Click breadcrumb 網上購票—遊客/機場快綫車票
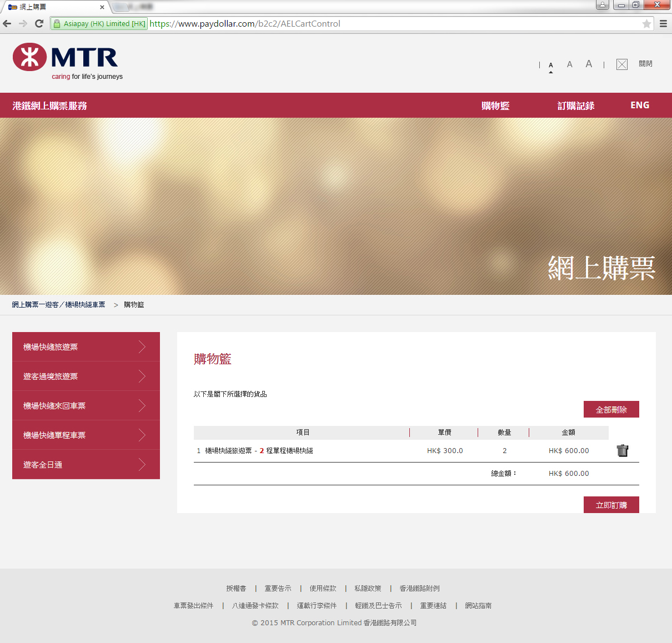672x643 pixels. click(x=59, y=304)
